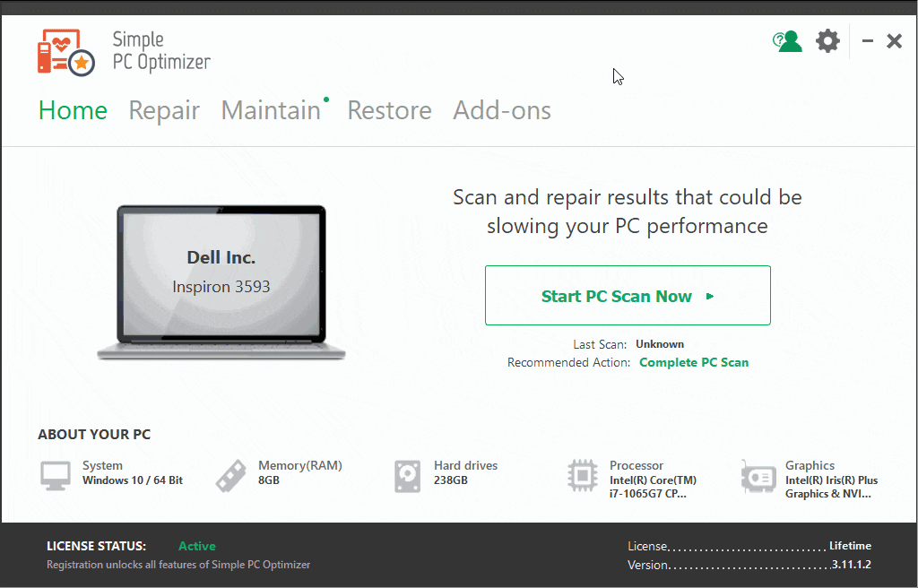Click the version number '3.11.1.2'
Image resolution: width=918 pixels, height=588 pixels.
(x=852, y=565)
